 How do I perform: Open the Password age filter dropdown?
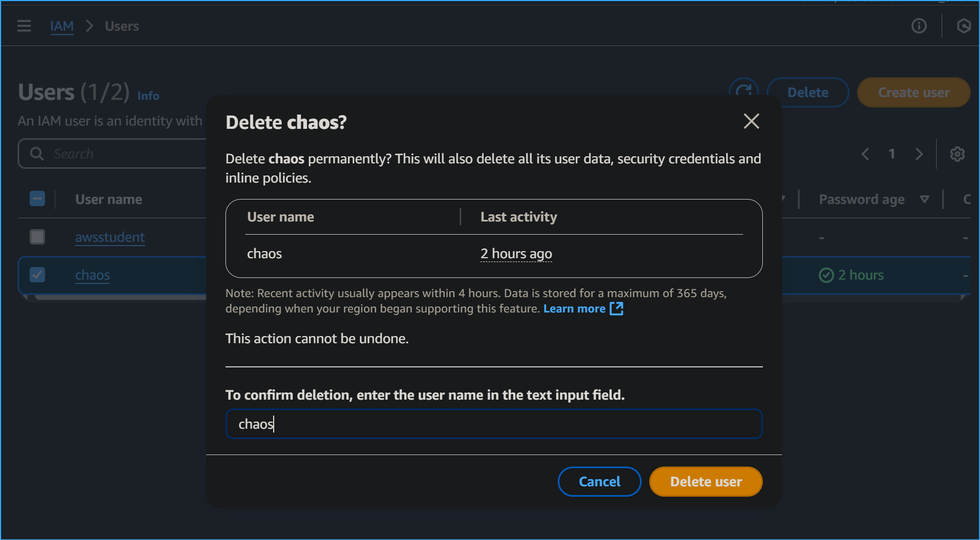(925, 199)
